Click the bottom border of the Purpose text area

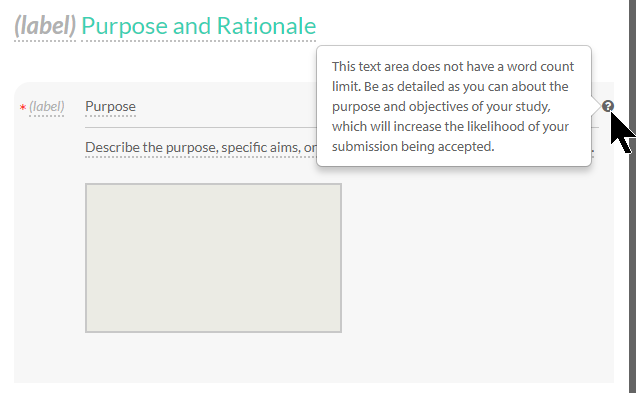point(213,332)
